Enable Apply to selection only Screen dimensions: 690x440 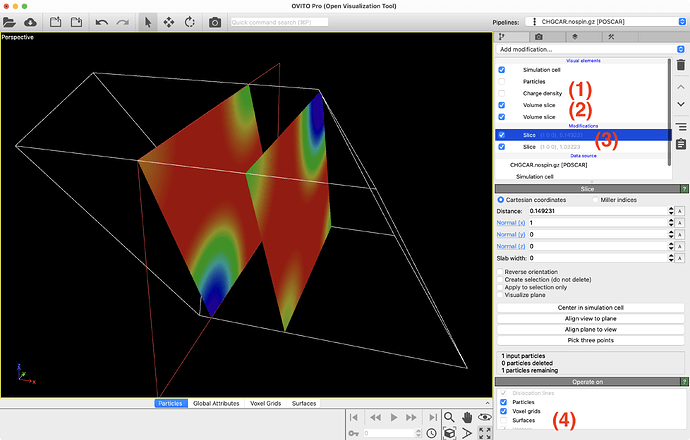[x=500, y=287]
